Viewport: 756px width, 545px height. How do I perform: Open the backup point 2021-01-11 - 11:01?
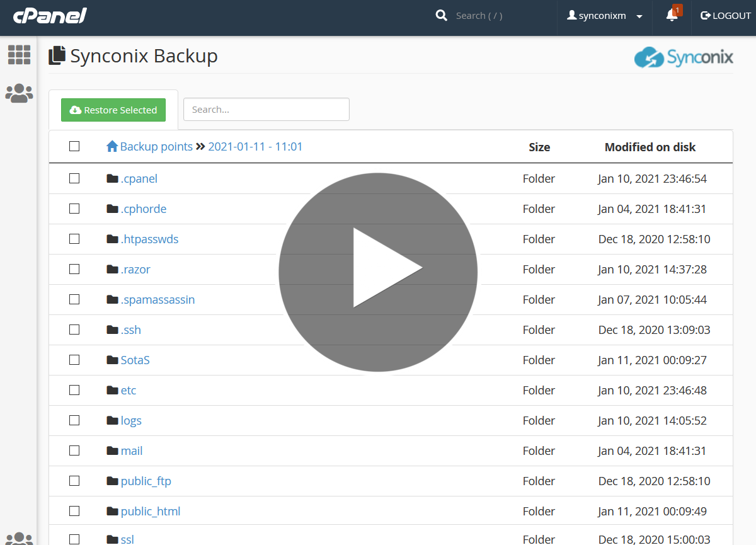click(255, 146)
